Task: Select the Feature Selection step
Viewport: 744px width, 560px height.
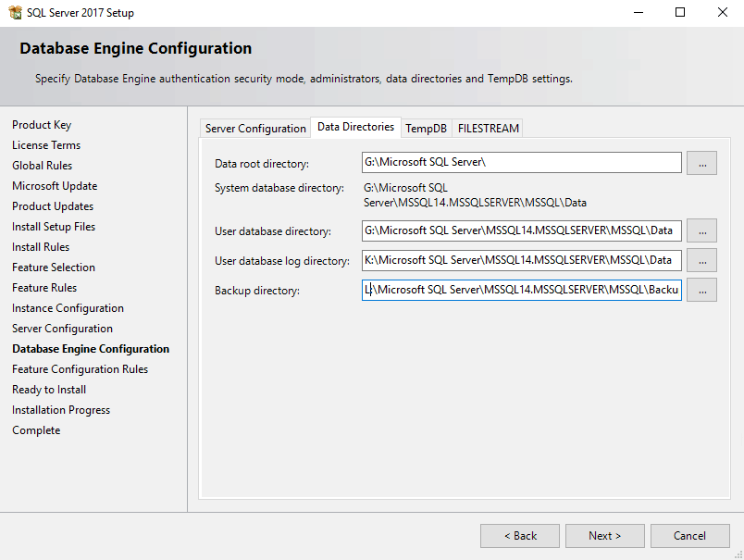Action: click(x=54, y=268)
